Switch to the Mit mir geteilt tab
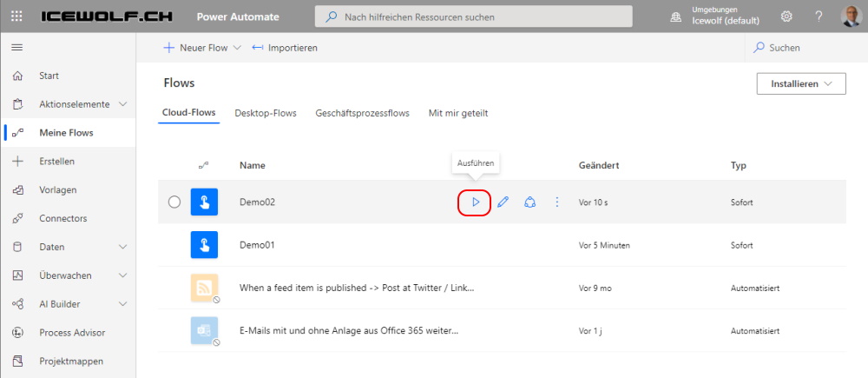The width and height of the screenshot is (868, 378). pyautogui.click(x=458, y=113)
